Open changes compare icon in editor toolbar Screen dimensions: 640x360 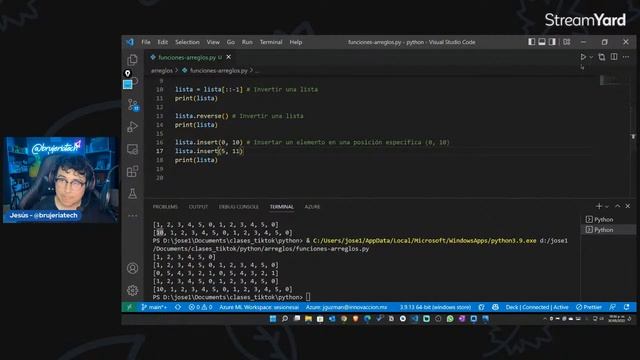(602, 57)
